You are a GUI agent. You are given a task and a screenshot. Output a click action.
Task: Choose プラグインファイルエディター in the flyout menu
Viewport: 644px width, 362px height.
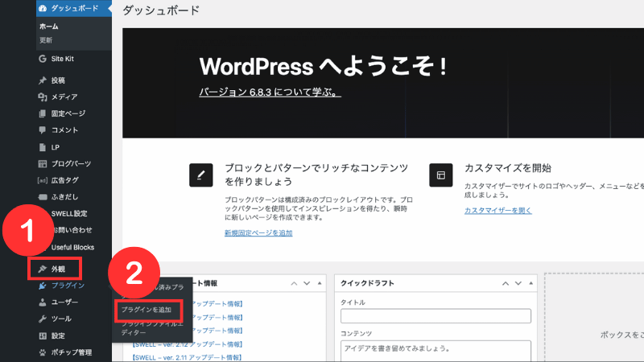coord(152,328)
